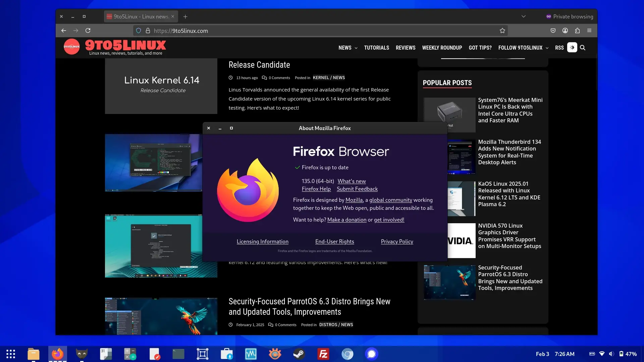Open the Steam icon in the taskbar
This screenshot has width=644, height=362.
299,354
